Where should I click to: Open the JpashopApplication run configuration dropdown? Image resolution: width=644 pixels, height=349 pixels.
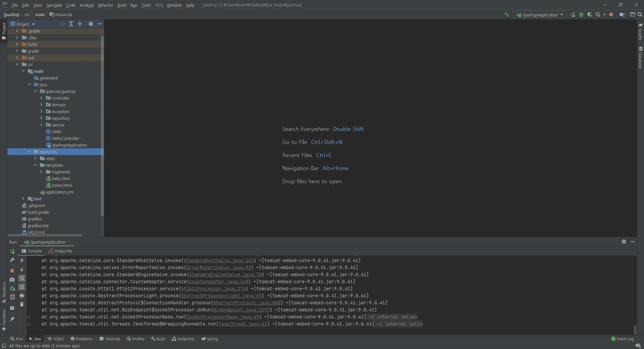click(x=540, y=15)
